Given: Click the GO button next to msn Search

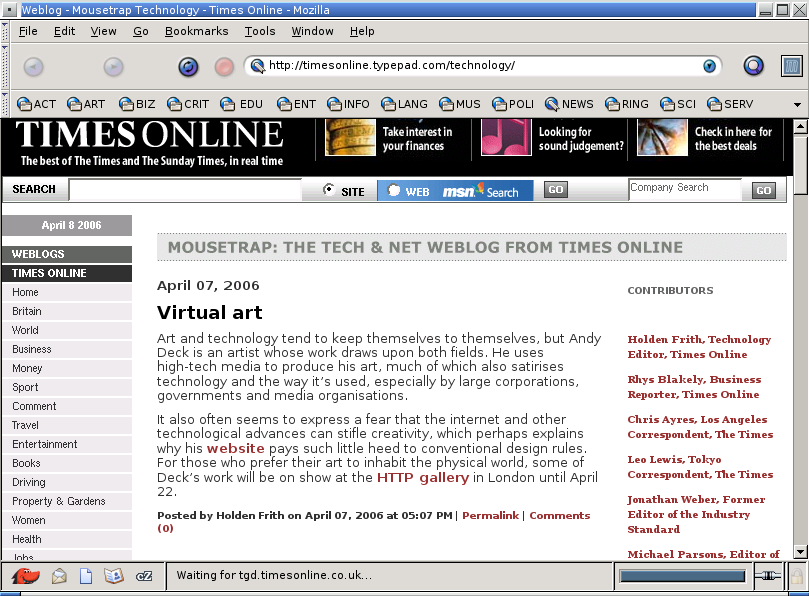Looking at the screenshot, I should 556,190.
